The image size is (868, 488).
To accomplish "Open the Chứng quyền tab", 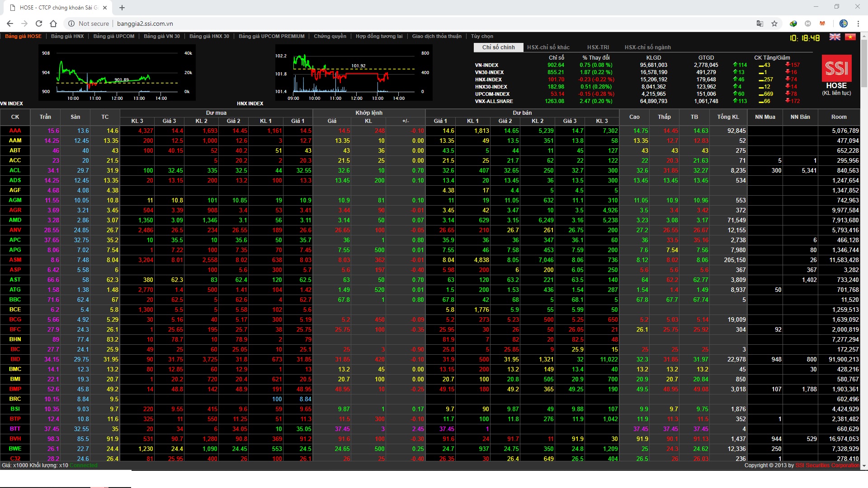I will point(330,36).
